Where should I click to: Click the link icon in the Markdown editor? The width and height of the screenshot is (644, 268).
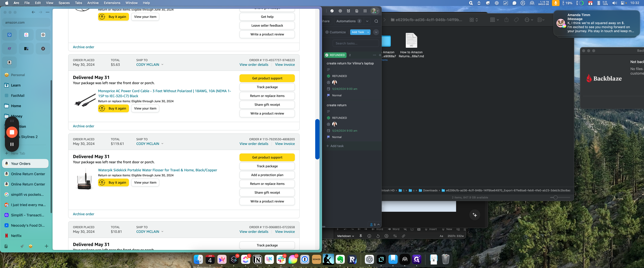click(404, 236)
